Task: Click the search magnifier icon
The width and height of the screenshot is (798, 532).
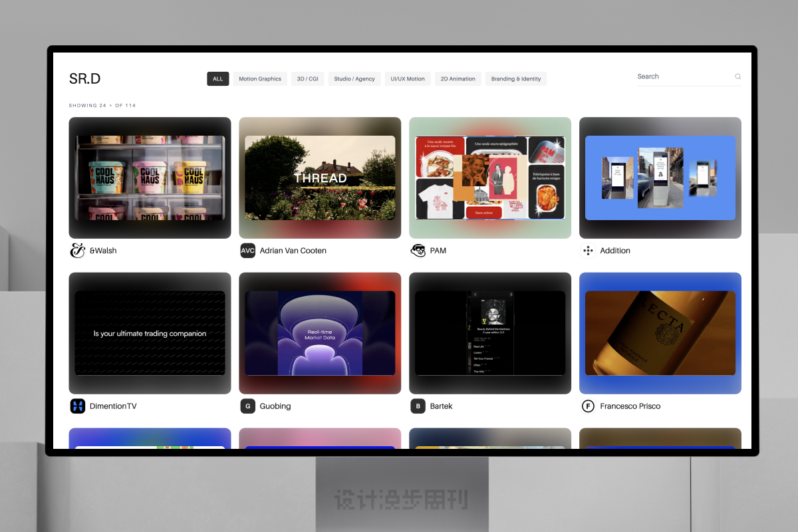Action: pos(737,76)
